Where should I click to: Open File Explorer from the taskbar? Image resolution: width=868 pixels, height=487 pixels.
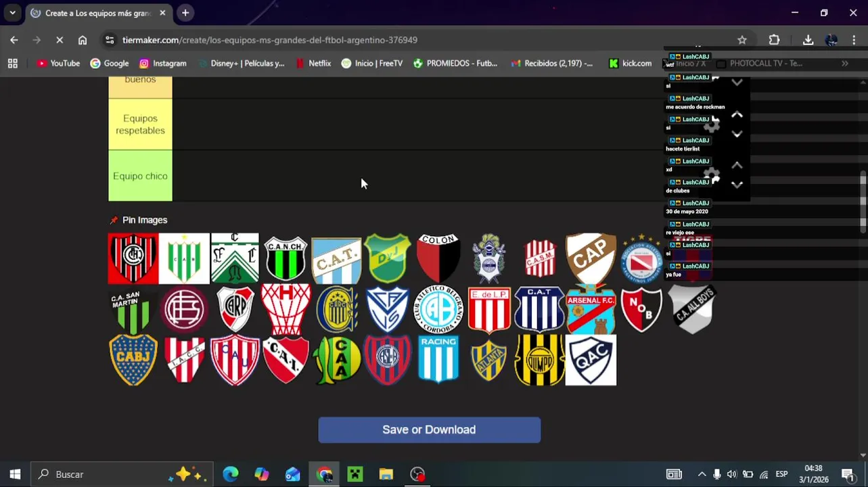coord(386,474)
